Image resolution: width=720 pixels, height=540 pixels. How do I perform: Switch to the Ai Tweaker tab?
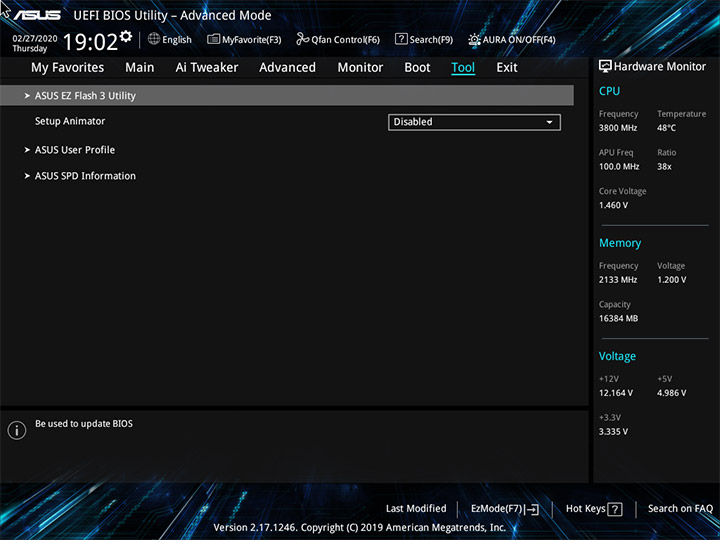click(x=207, y=68)
